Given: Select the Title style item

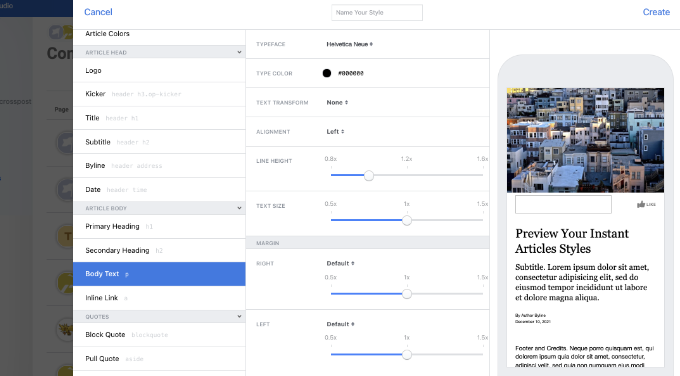Looking at the screenshot, I should coord(159,118).
